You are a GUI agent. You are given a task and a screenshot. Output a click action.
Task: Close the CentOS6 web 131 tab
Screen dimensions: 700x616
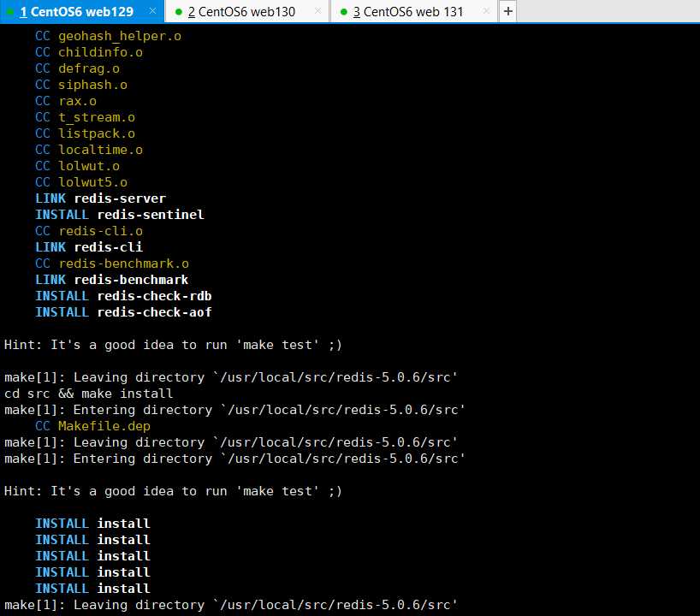pyautogui.click(x=487, y=11)
